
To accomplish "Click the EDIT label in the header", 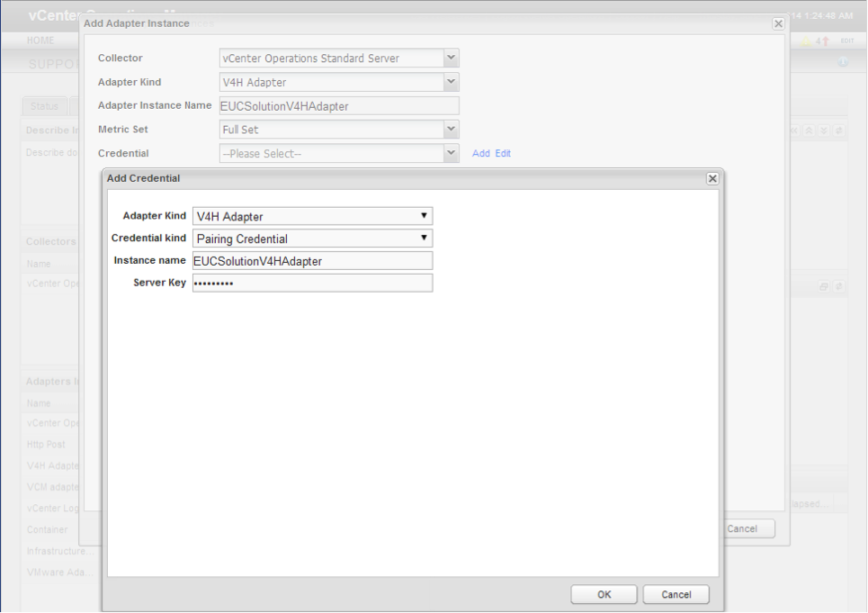I will pos(847,41).
